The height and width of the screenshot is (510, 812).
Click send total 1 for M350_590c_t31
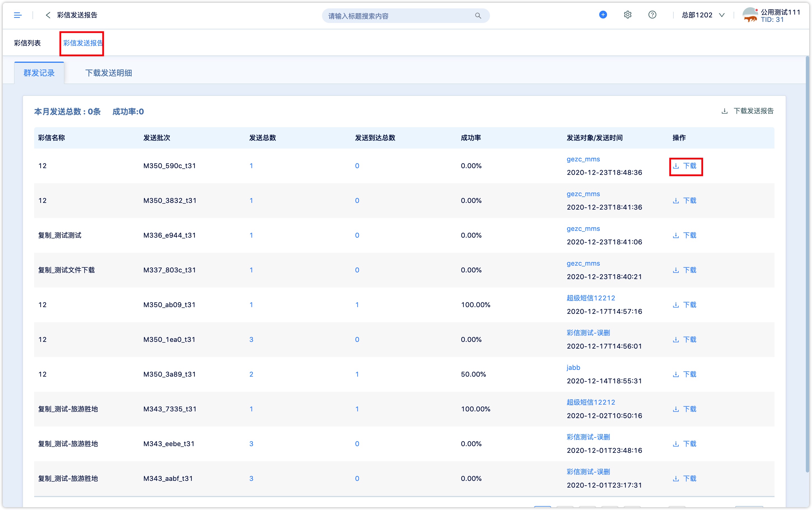coord(251,166)
